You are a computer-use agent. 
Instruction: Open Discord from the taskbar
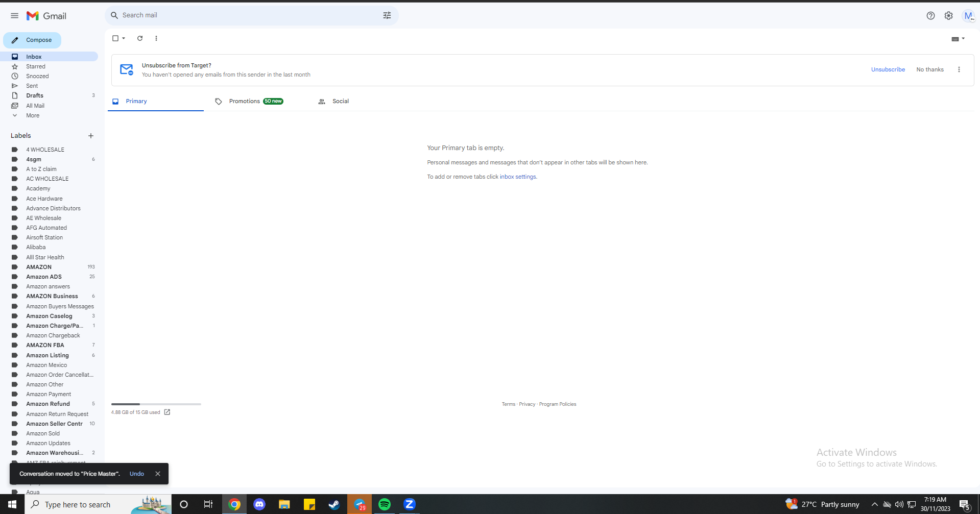point(259,504)
